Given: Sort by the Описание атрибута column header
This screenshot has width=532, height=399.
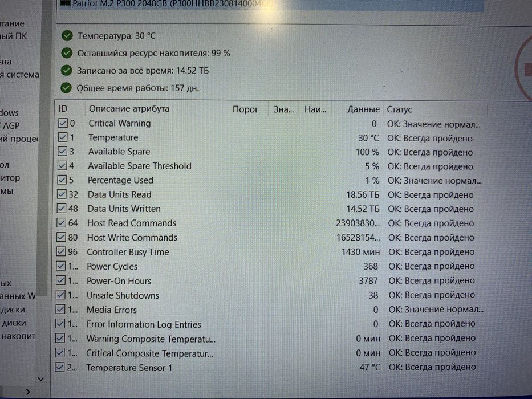Looking at the screenshot, I should click(129, 108).
